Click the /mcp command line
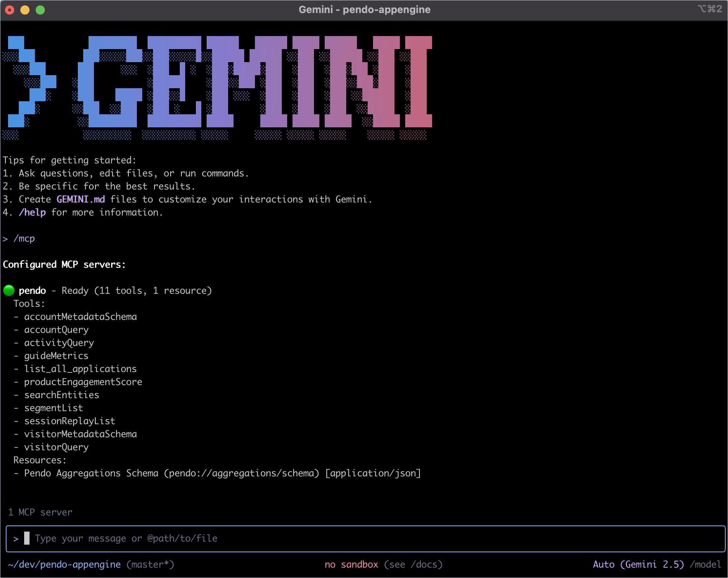 tap(19, 239)
